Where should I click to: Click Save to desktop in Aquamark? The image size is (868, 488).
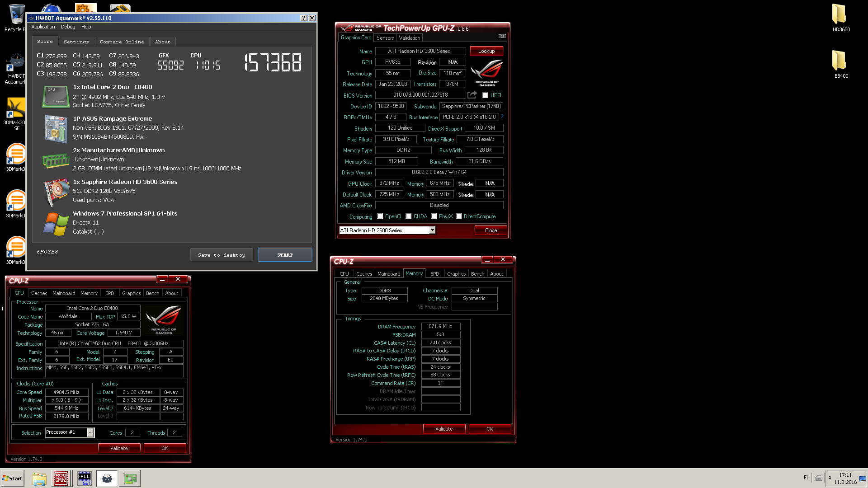click(222, 255)
